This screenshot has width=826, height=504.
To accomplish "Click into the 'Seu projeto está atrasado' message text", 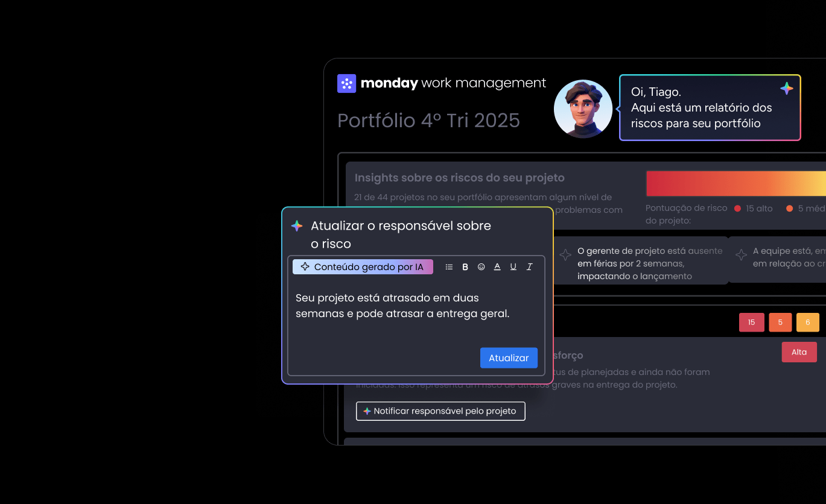I will pos(402,306).
